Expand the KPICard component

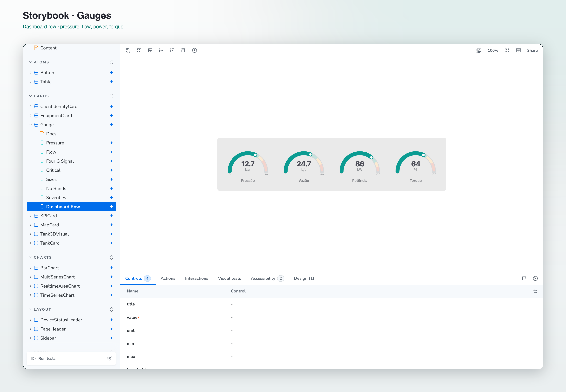tap(30, 216)
